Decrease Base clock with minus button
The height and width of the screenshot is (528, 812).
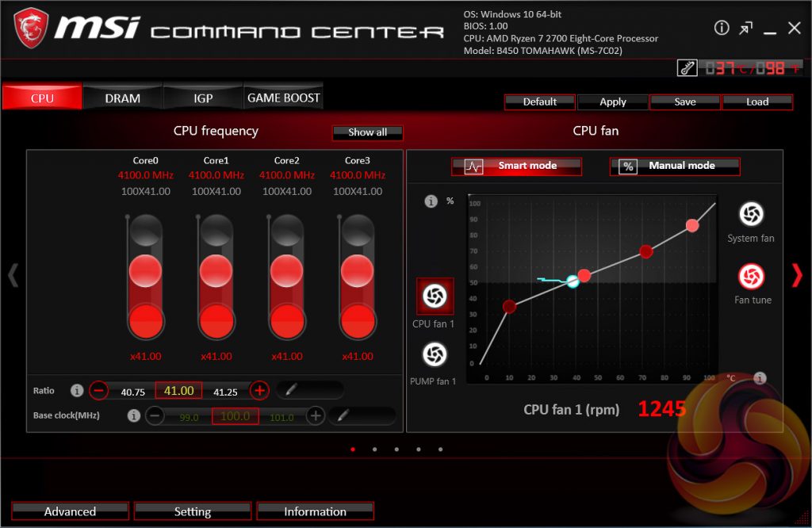point(155,415)
